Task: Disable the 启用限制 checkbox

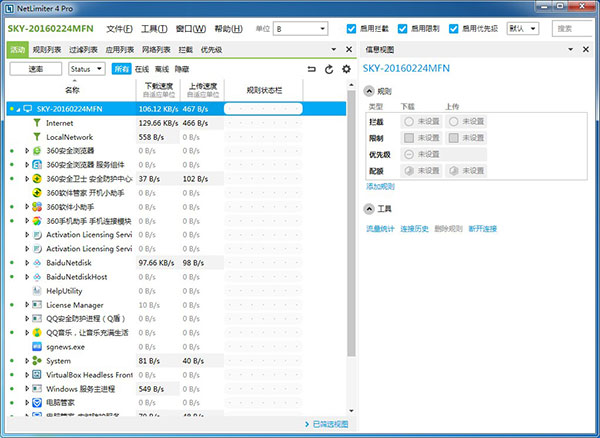Action: pos(402,29)
